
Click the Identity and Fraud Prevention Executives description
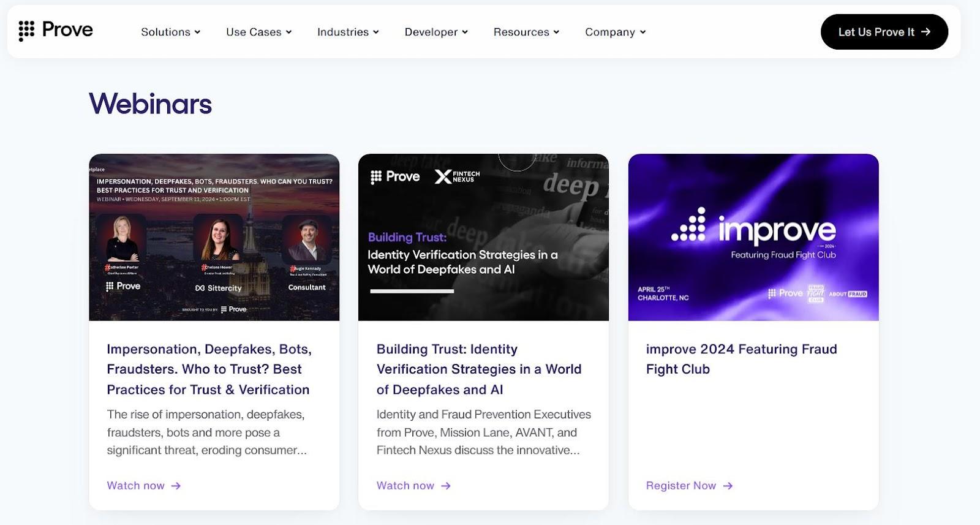[x=484, y=432]
